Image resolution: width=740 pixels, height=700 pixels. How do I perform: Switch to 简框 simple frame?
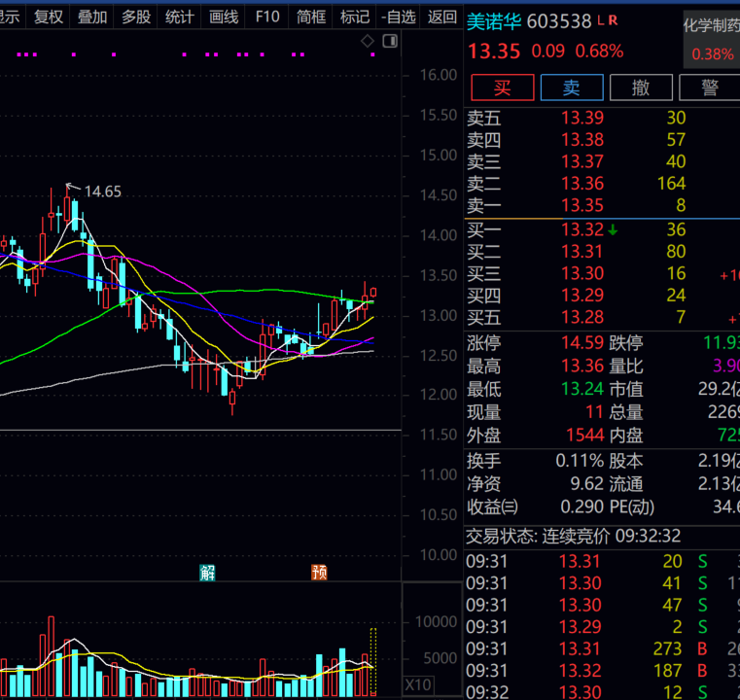[311, 17]
